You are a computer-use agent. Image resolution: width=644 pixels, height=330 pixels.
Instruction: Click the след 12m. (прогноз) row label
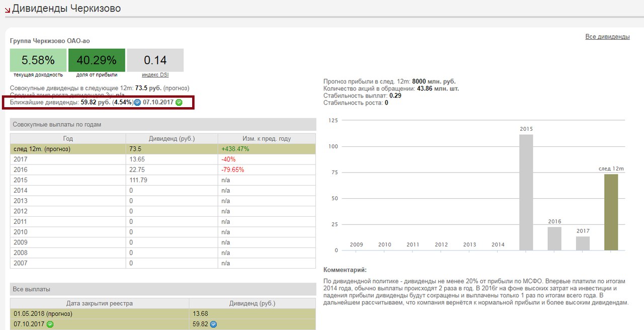tap(42, 149)
